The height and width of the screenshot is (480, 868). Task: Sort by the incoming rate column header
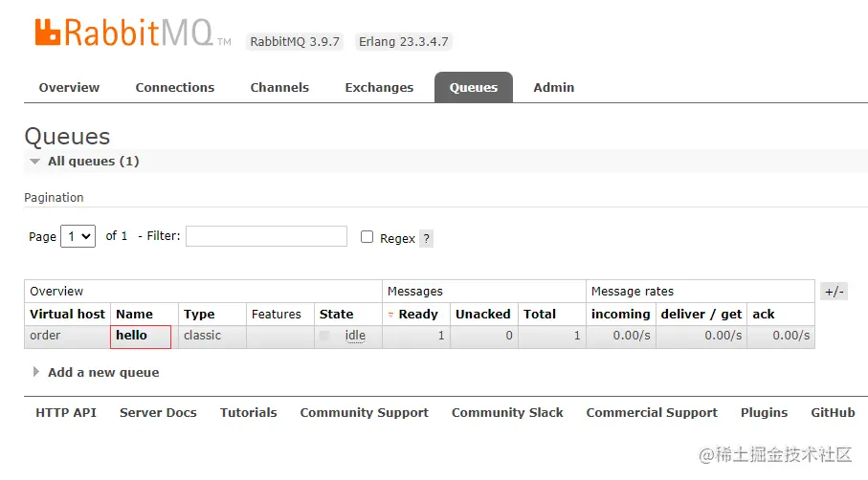620,314
